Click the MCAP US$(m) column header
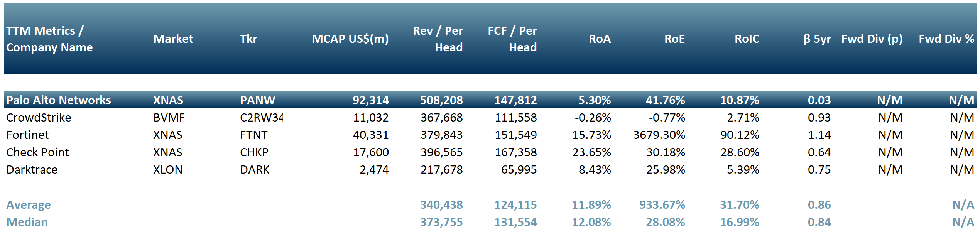This screenshot has height=233, width=980. point(350,39)
